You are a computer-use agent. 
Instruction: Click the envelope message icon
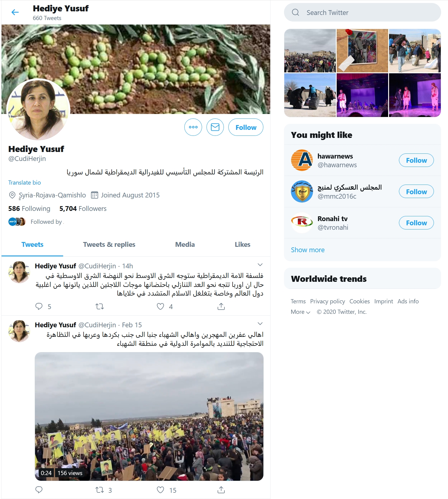215,127
